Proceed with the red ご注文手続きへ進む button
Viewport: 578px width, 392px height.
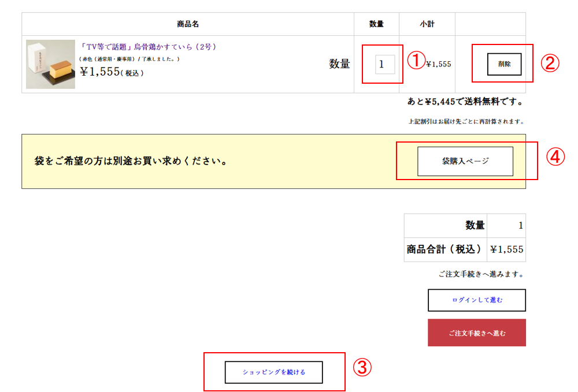point(476,333)
